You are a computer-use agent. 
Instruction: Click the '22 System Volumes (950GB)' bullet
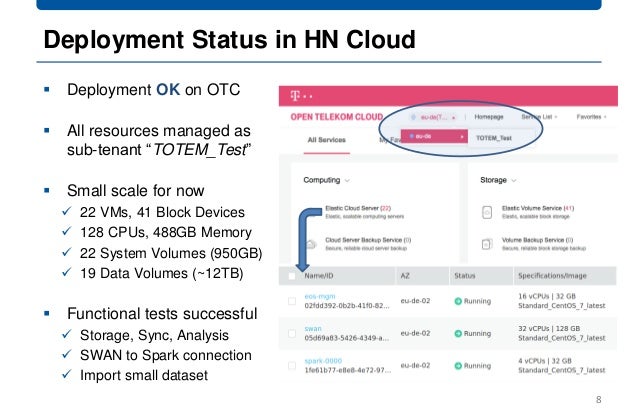click(171, 253)
